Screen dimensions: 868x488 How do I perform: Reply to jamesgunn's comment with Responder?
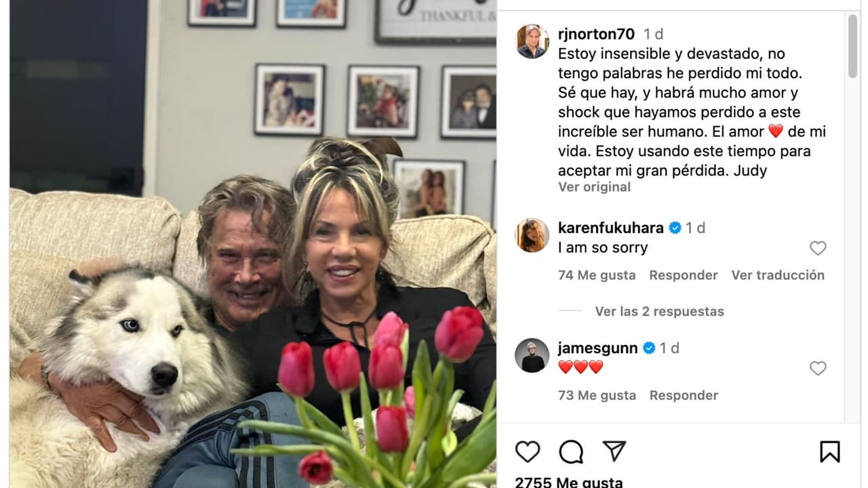pos(684,395)
